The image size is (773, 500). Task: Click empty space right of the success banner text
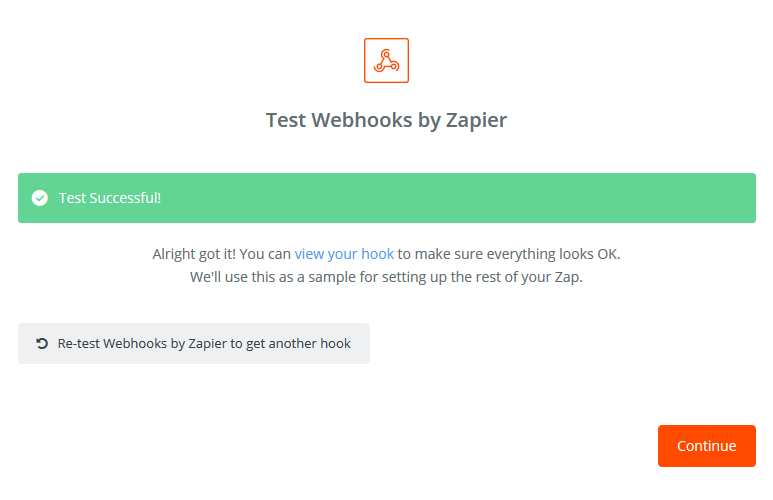click(x=458, y=198)
